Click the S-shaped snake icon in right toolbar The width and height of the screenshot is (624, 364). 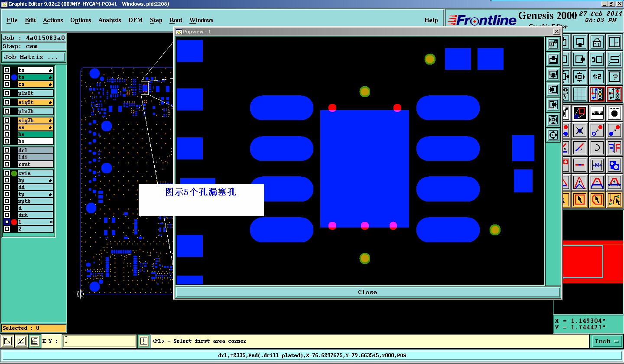614,59
